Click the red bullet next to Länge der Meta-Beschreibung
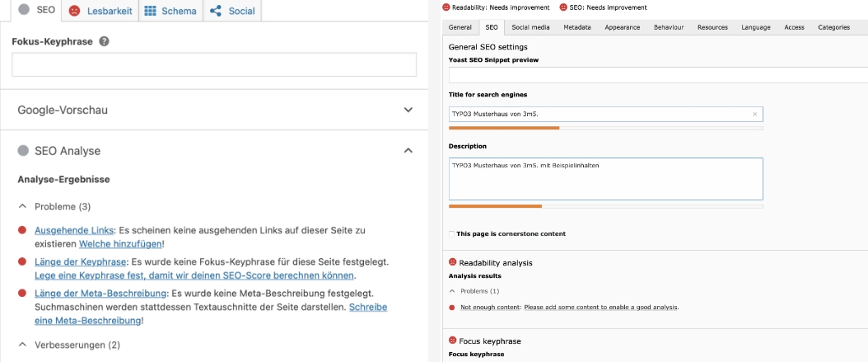 tap(22, 293)
